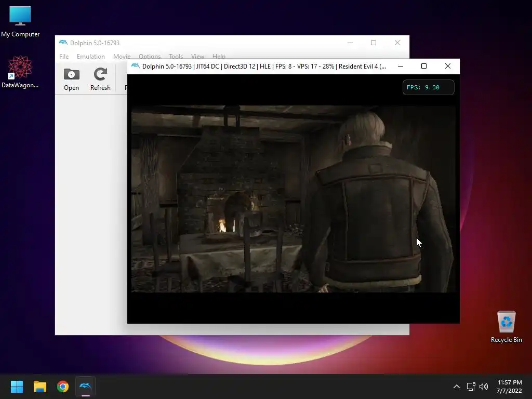This screenshot has height=399, width=532.
Task: Open a game file with Open toolbar button
Action: [x=71, y=79]
